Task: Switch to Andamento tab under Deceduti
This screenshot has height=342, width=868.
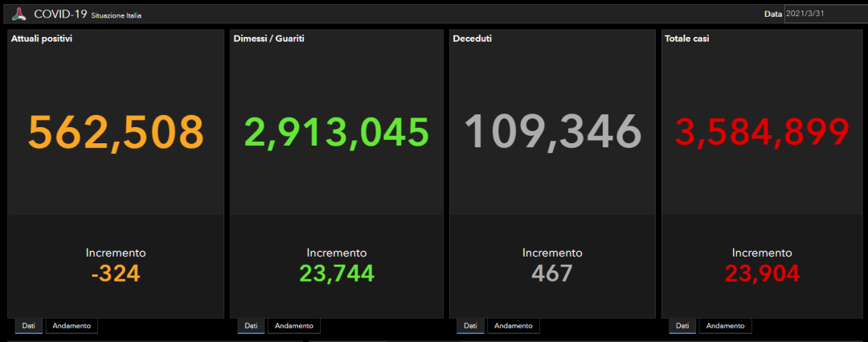Action: [x=513, y=326]
